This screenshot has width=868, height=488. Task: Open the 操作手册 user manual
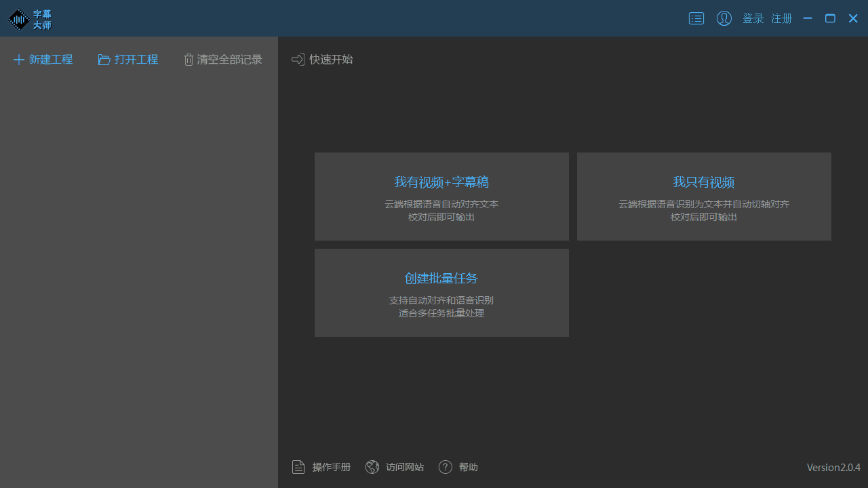coord(321,467)
